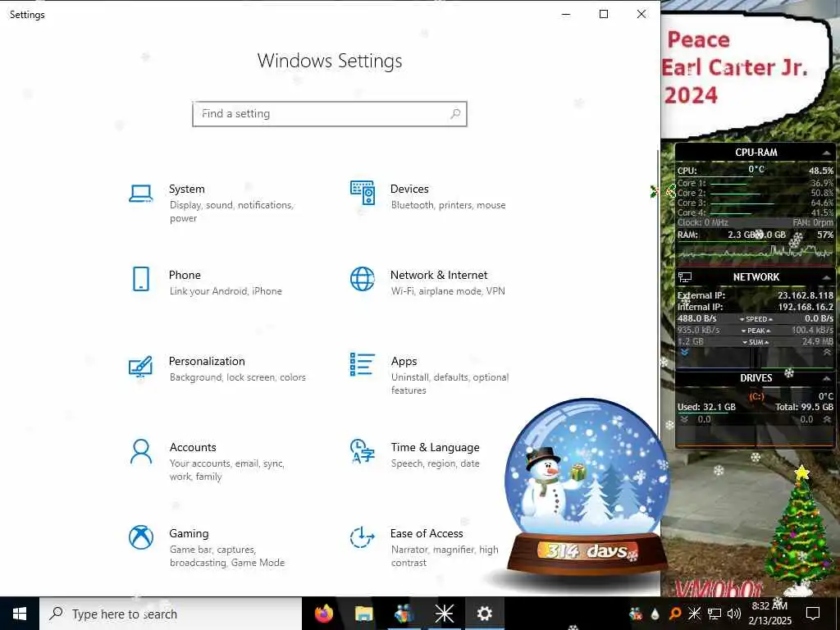Open the people-figures app in taskbar

click(x=404, y=614)
